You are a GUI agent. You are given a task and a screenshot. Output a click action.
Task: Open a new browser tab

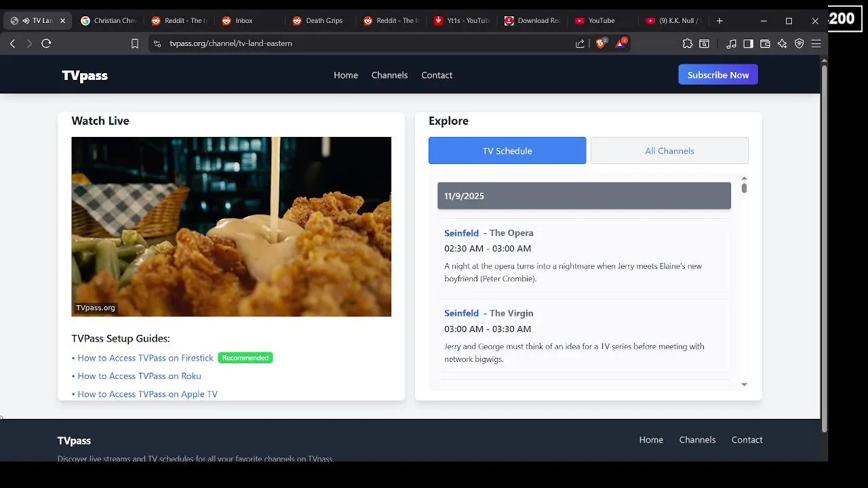click(719, 21)
